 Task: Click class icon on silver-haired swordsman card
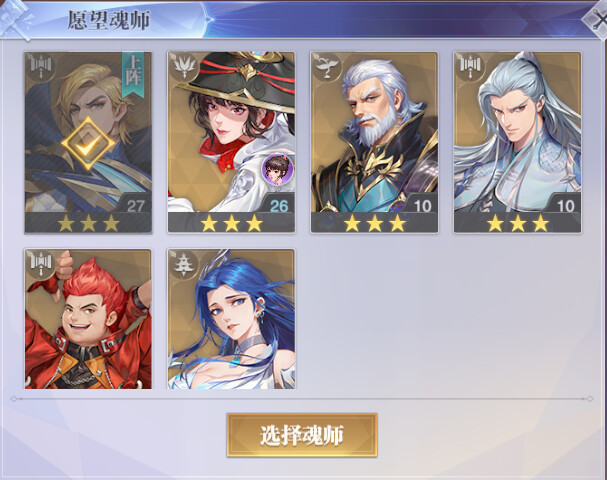click(470, 67)
